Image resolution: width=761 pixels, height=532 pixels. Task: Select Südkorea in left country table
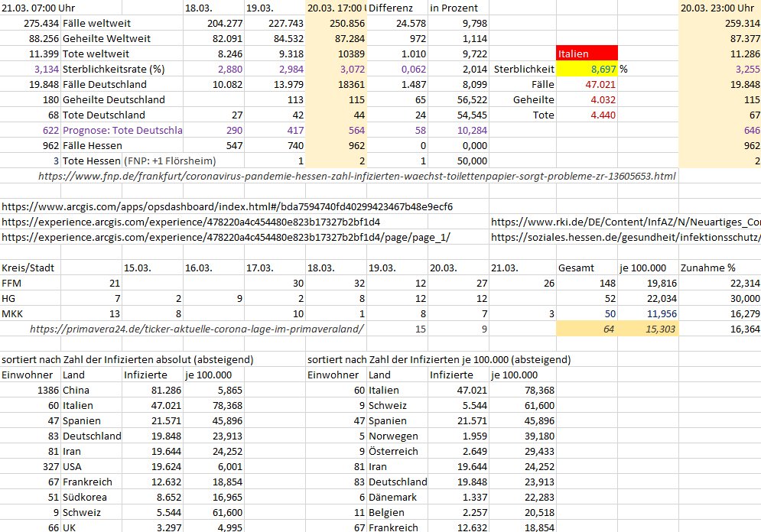point(92,497)
